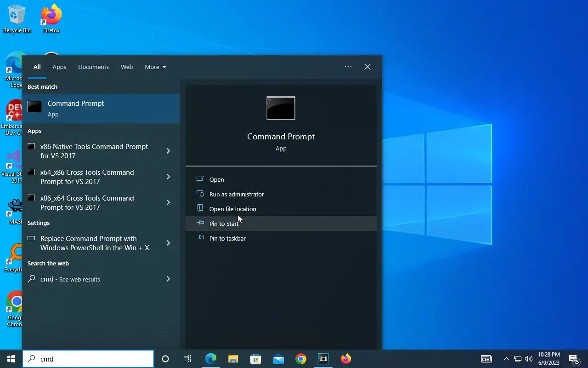Switch to the Documents search tab
Screen dimensions: 588x368
pyautogui.click(x=93, y=67)
